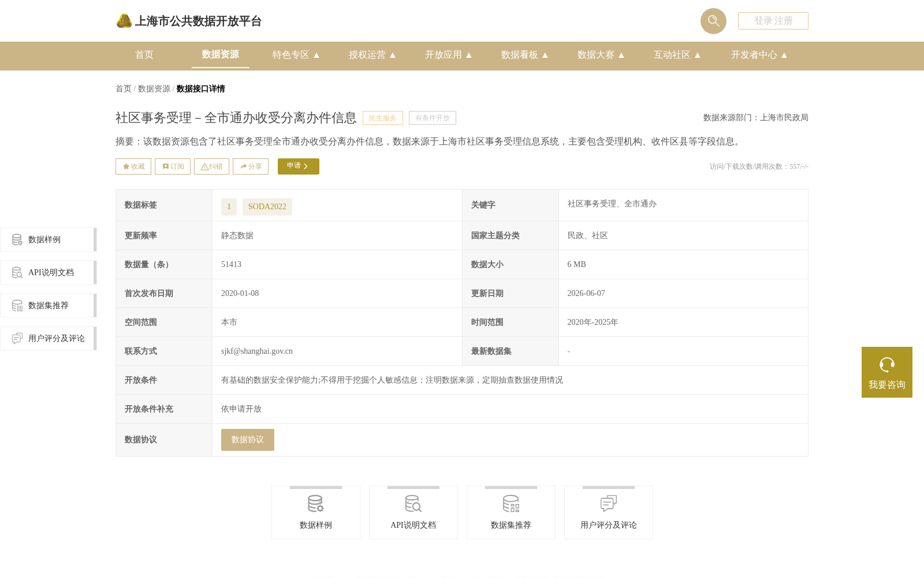
Task: Click the open conditions description text
Action: point(392,380)
